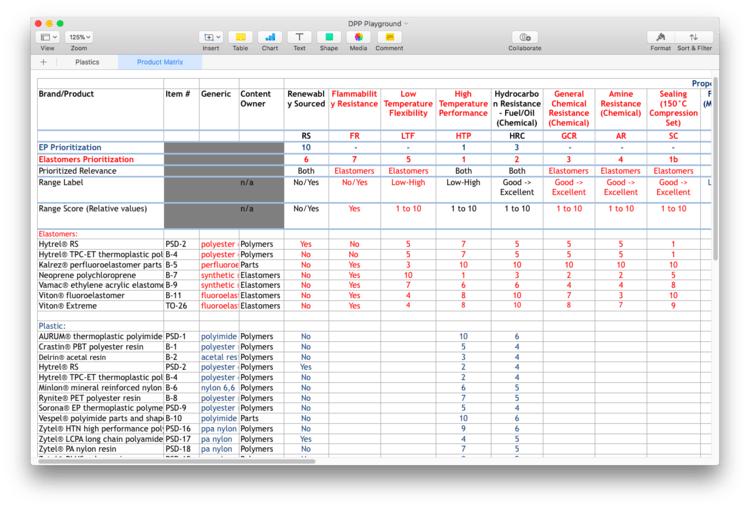750x509 pixels.
Task: Click the Elastomers Prioritization row label
Action: [100, 159]
